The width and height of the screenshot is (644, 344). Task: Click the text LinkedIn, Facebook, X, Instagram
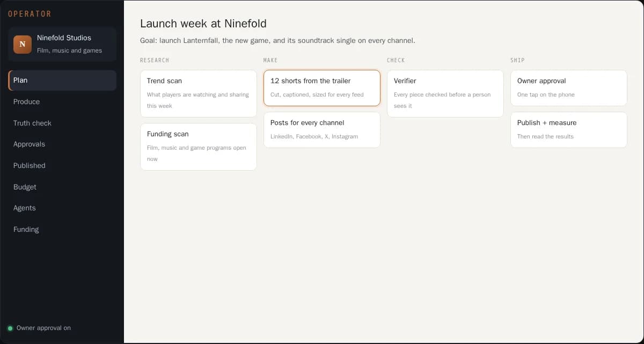click(x=314, y=136)
